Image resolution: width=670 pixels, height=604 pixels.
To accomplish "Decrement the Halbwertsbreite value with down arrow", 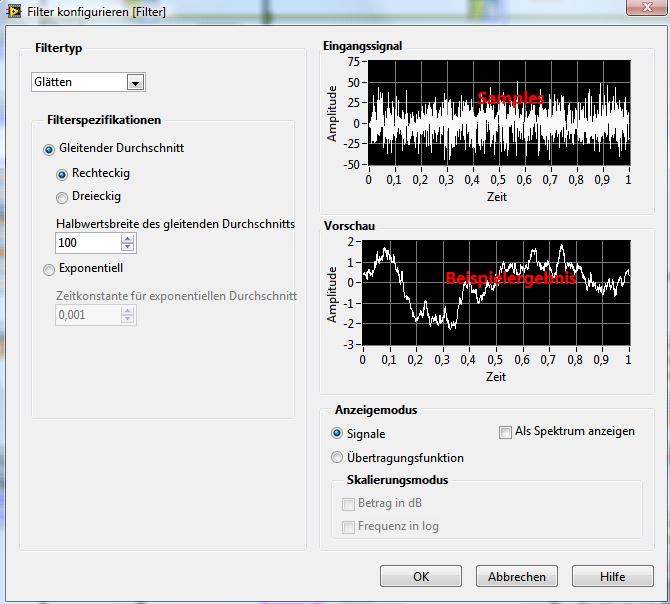I will pos(127,247).
